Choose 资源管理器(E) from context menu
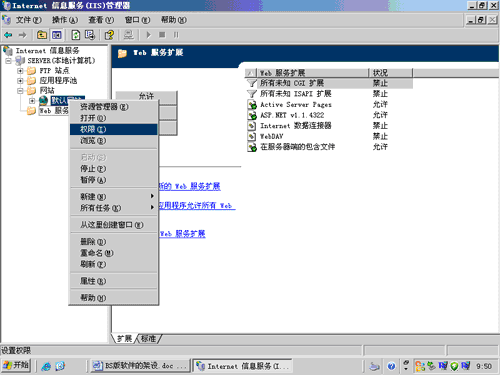Viewport: 500px width, 375px height. 113,107
